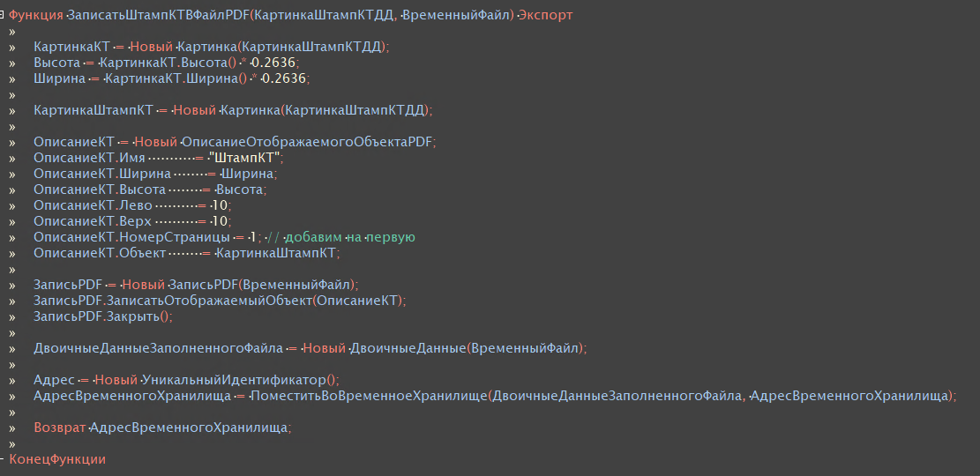The image size is (980, 476).
Task: Click the ОписаниеКТ.Высота line
Action: [x=151, y=190]
